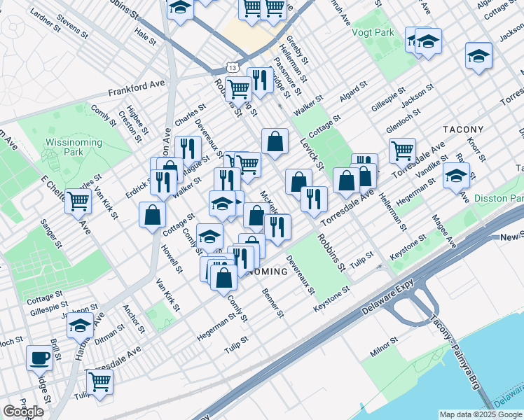Select the school marker above Comly St label
The width and height of the screenshot is (524, 420).
(x=209, y=237)
